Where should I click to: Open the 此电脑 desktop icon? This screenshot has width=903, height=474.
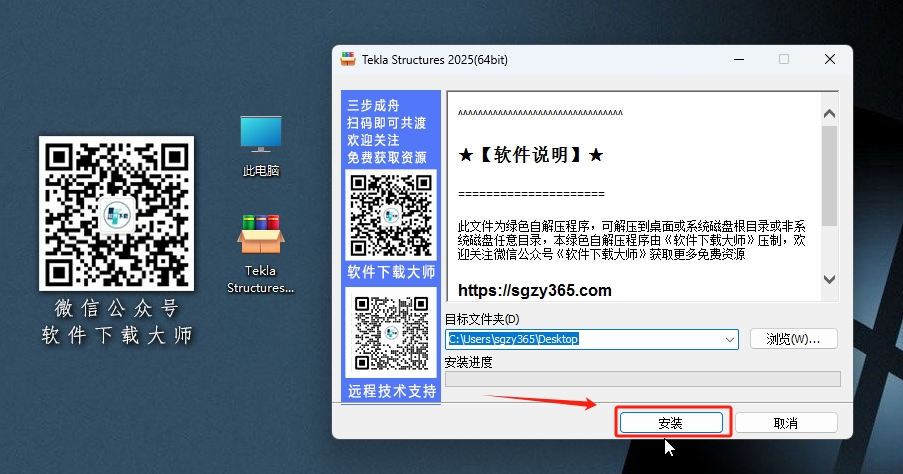point(261,146)
